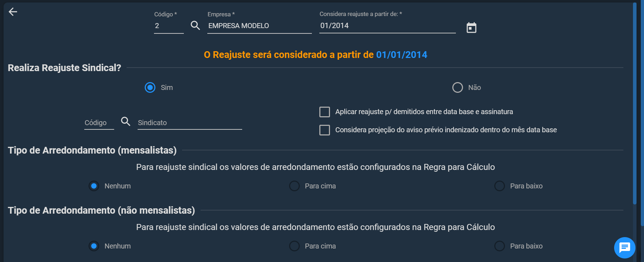This screenshot has width=644, height=262.
Task: Choose Nenhum rounding for não mensalistas
Action: (94, 246)
